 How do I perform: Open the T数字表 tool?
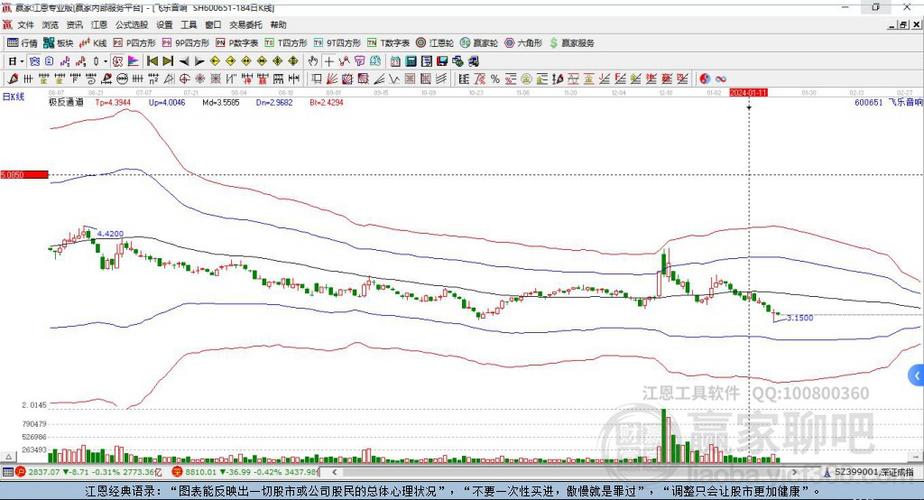click(x=388, y=43)
